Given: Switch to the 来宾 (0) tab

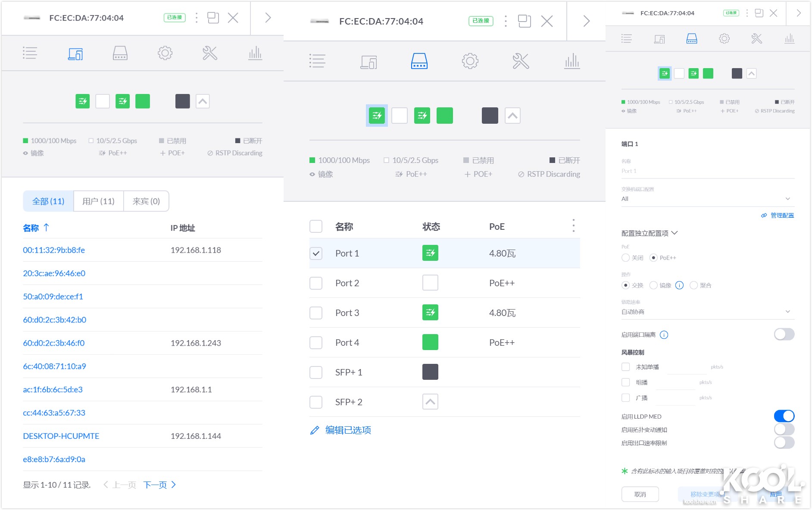Looking at the screenshot, I should point(146,201).
